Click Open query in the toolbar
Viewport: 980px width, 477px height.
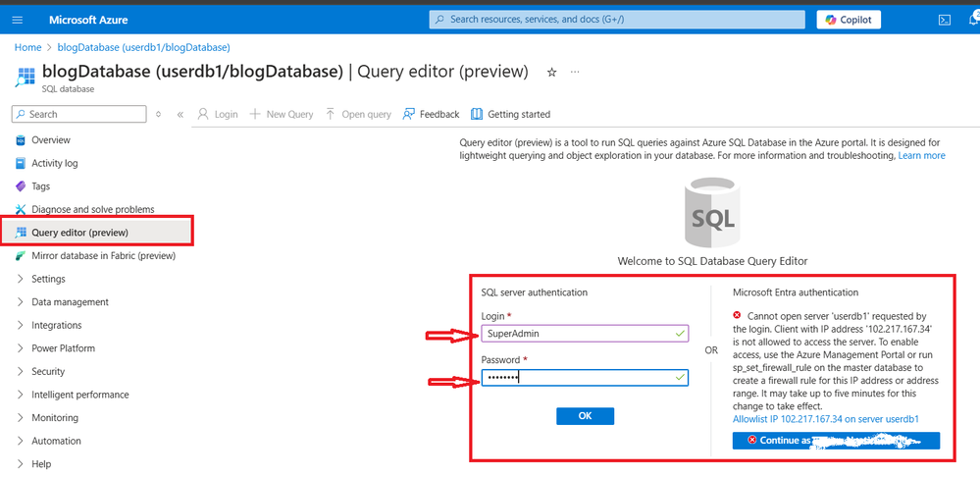[x=358, y=115]
